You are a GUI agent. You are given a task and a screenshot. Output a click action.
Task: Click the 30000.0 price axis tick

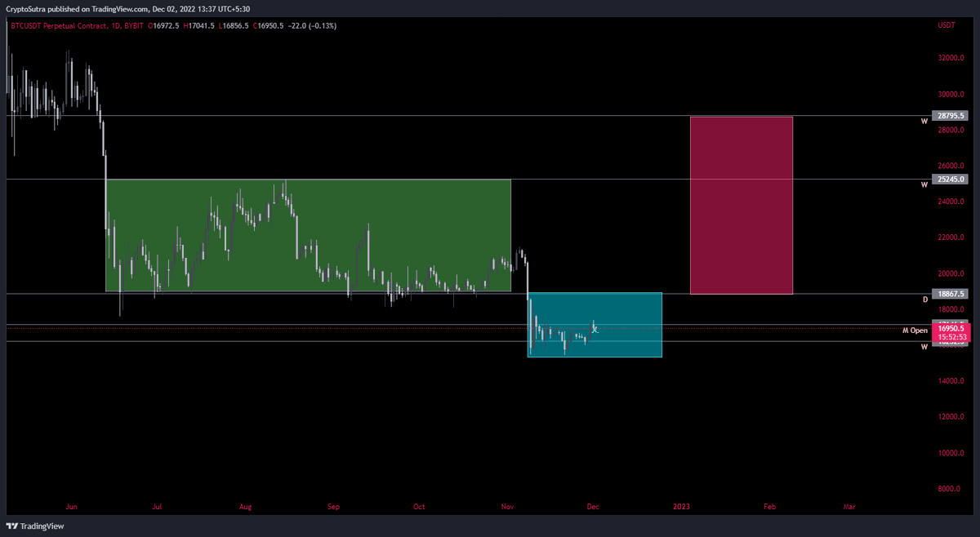coord(953,94)
